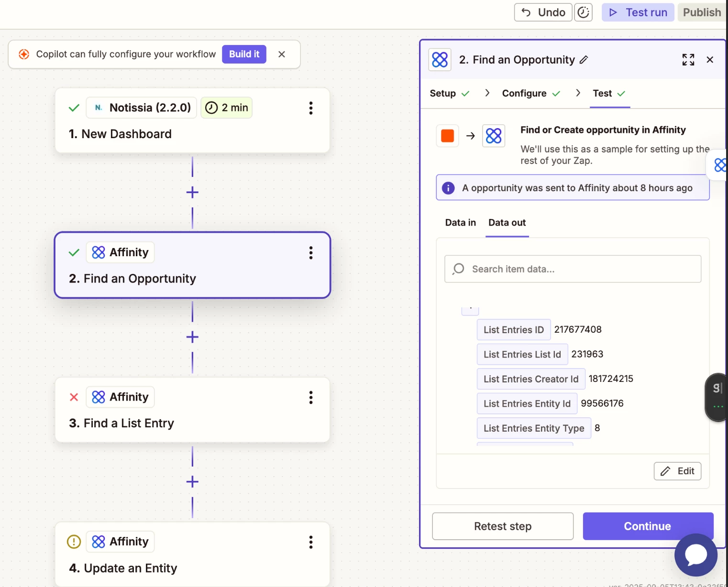Select the List Entries Entity Type field
The image size is (728, 587).
[x=534, y=428]
